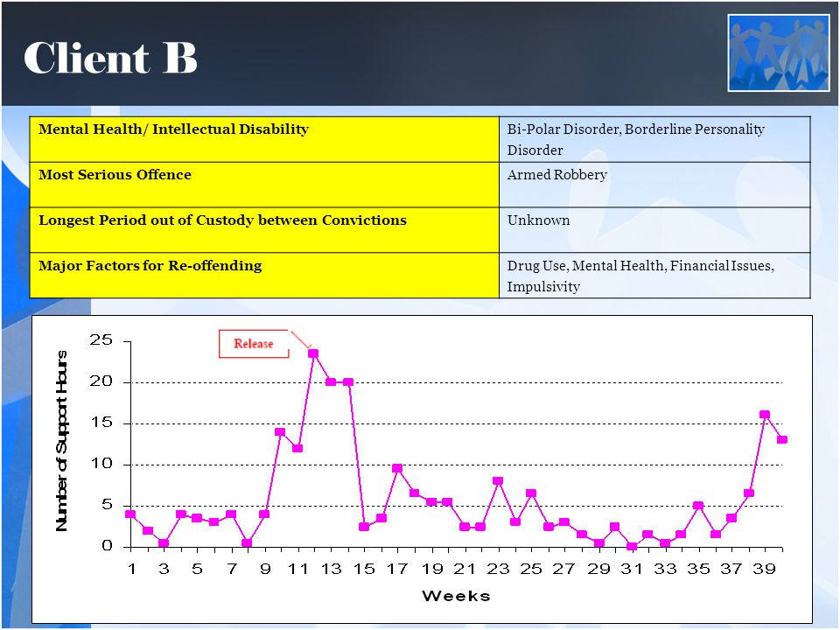Click the peak data point at week 12
The image size is (840, 630).
313,353
